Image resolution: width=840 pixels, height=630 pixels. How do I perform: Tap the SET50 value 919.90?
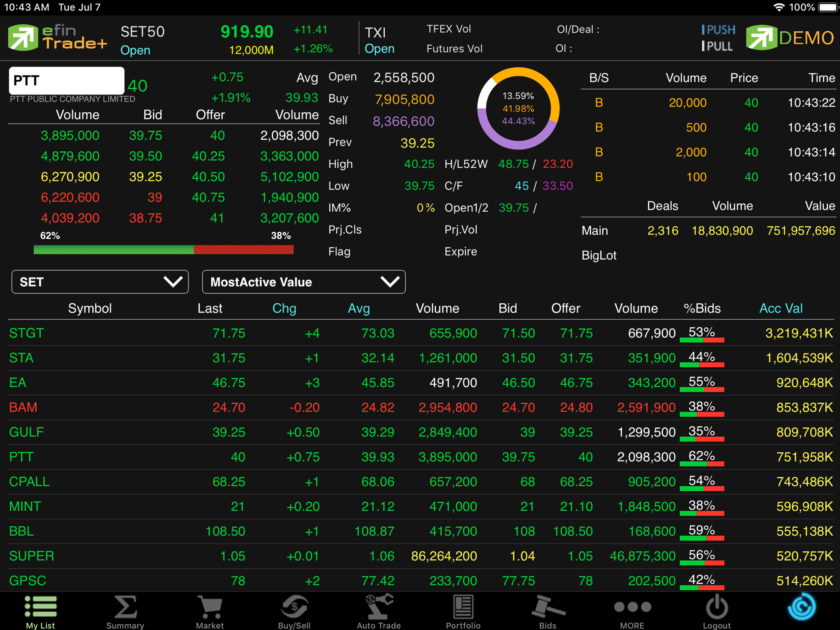[247, 32]
